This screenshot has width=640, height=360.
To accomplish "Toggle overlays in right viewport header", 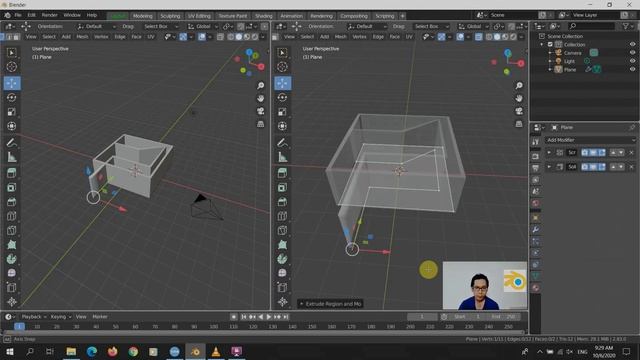I will (460, 37).
